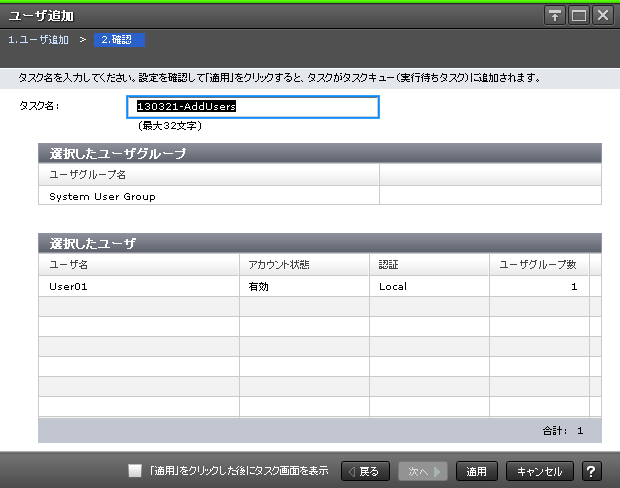Click the Local authentication cell
620x488 pixels.
[429, 286]
